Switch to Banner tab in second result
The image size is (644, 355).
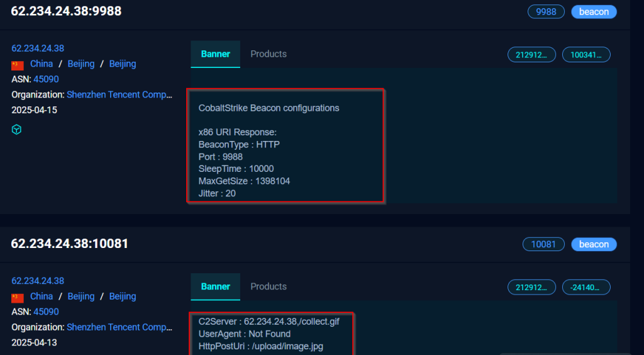pos(215,287)
